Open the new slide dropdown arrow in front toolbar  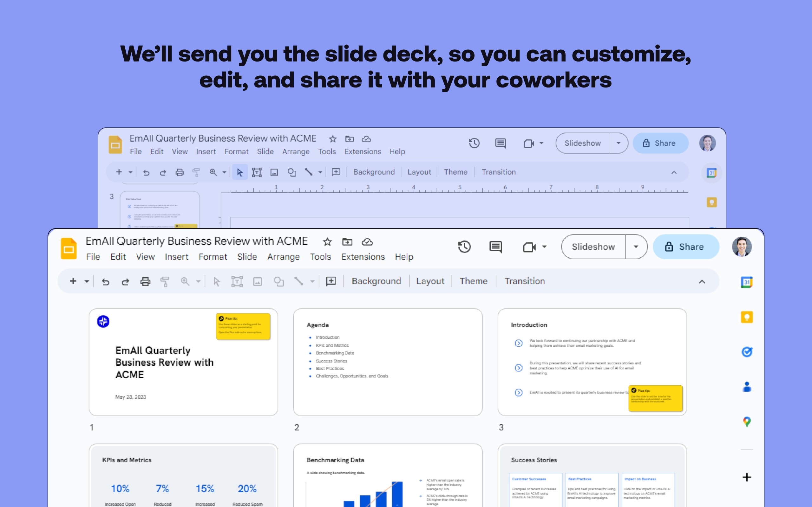(87, 281)
